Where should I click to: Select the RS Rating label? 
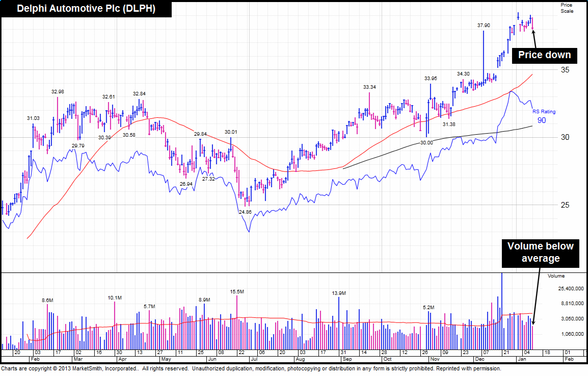pyautogui.click(x=544, y=112)
